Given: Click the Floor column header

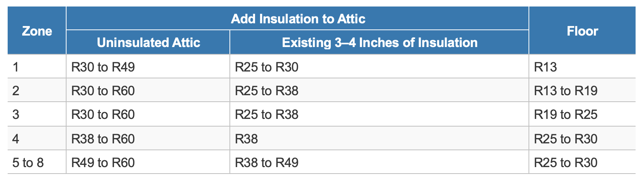Looking at the screenshot, I should [x=582, y=31].
